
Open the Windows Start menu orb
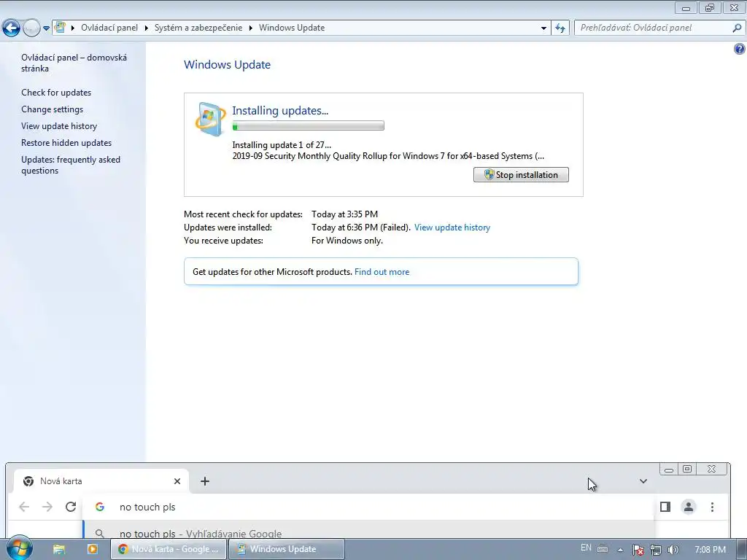click(x=19, y=548)
